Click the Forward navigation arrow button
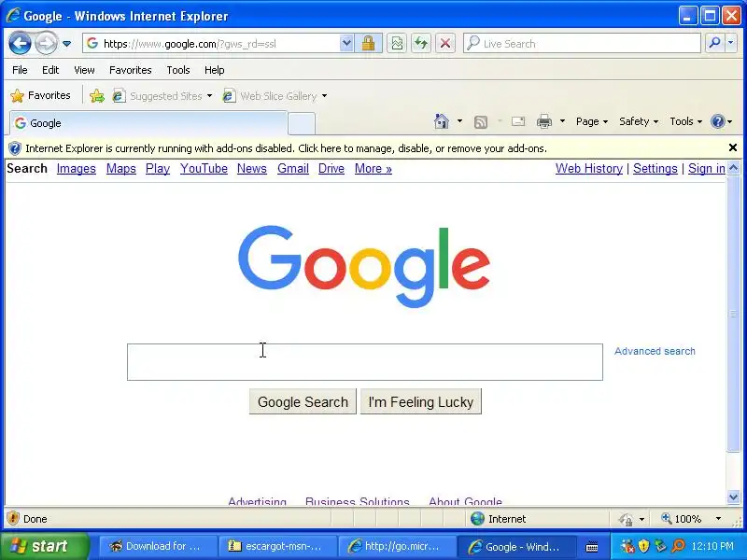The image size is (747, 560). 46,44
